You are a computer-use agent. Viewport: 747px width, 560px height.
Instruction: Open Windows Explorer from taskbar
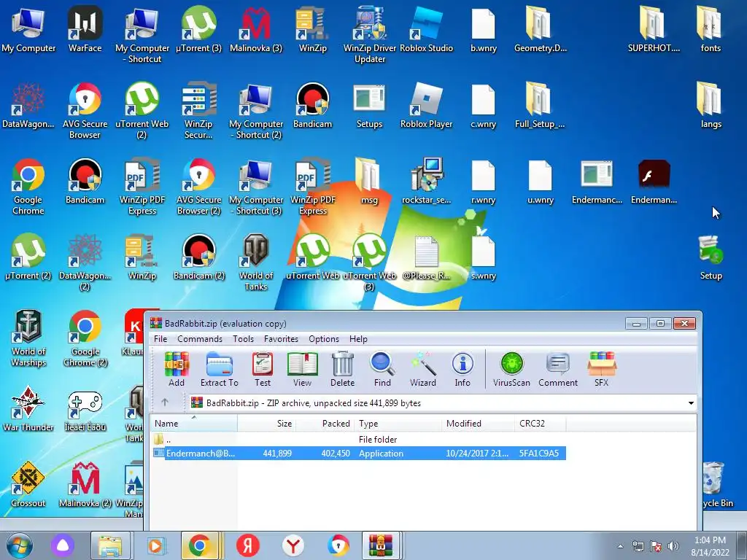pyautogui.click(x=110, y=545)
